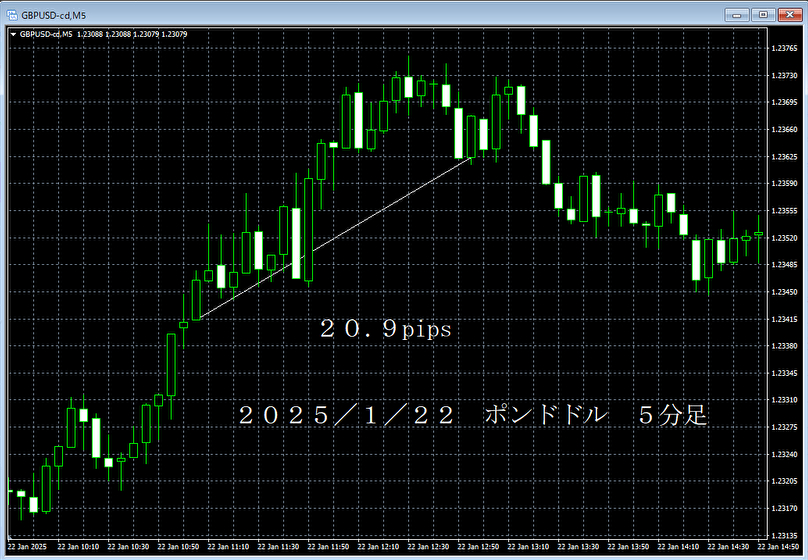
Task: Click time label '22 Jan 10:30'
Action: pyautogui.click(x=128, y=547)
